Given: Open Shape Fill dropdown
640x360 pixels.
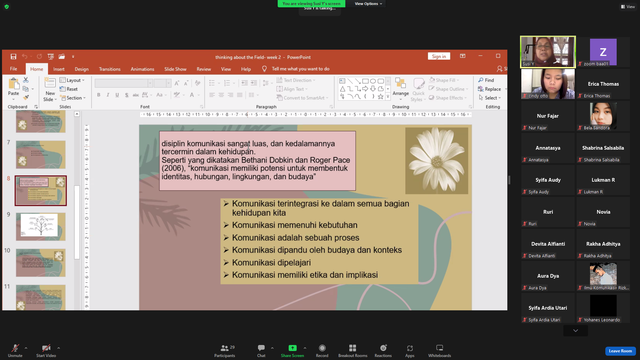Looking at the screenshot, I should [x=444, y=80].
